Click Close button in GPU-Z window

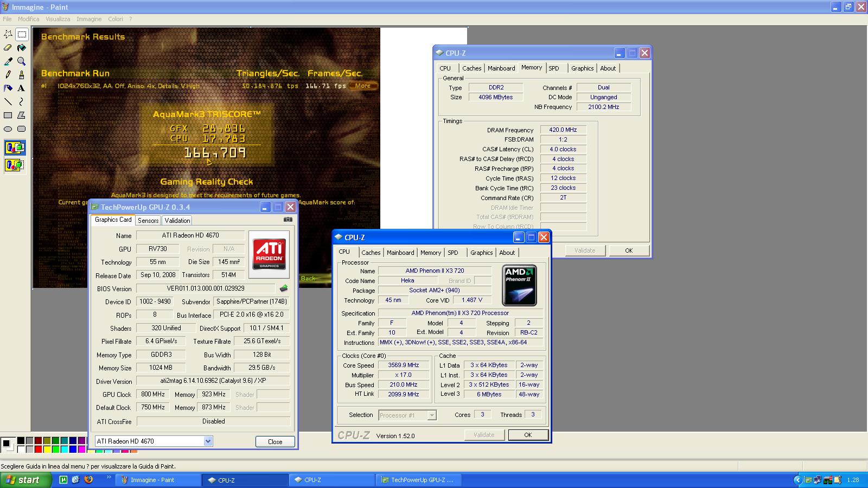275,441
